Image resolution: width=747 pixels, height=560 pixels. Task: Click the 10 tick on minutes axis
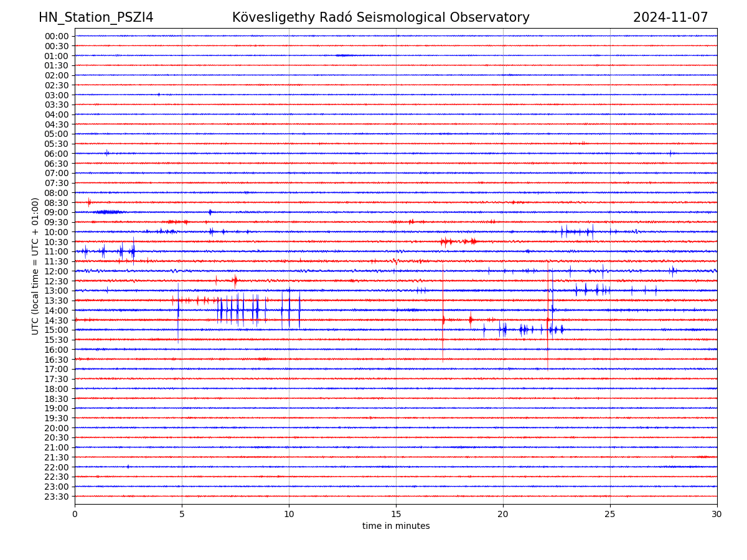(x=289, y=514)
